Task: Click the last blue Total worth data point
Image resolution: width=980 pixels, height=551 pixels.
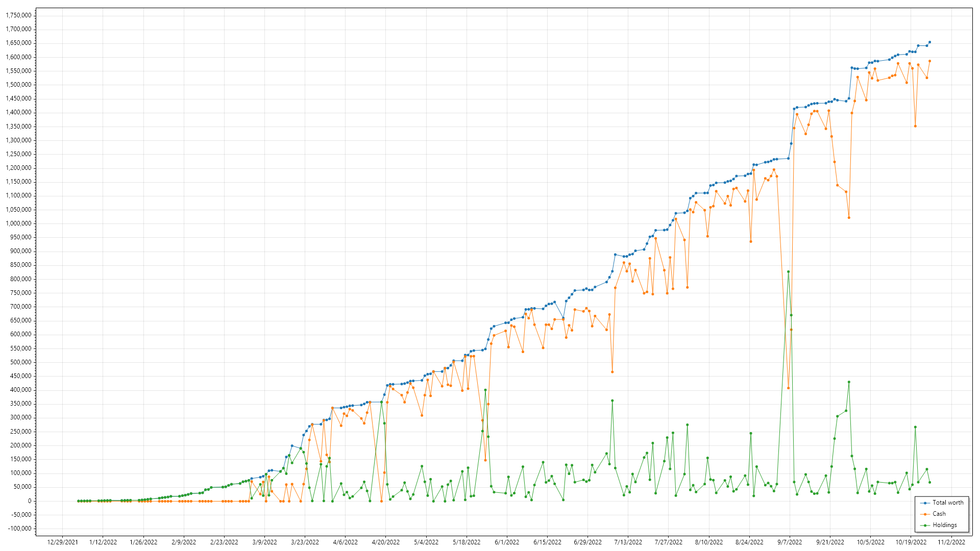Action: pos(929,42)
